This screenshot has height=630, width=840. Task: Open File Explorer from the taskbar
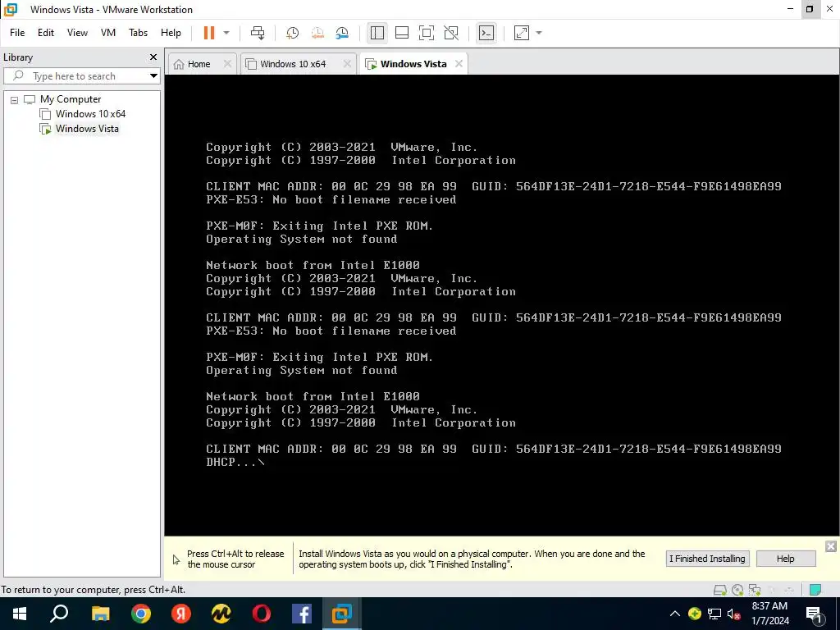point(100,614)
